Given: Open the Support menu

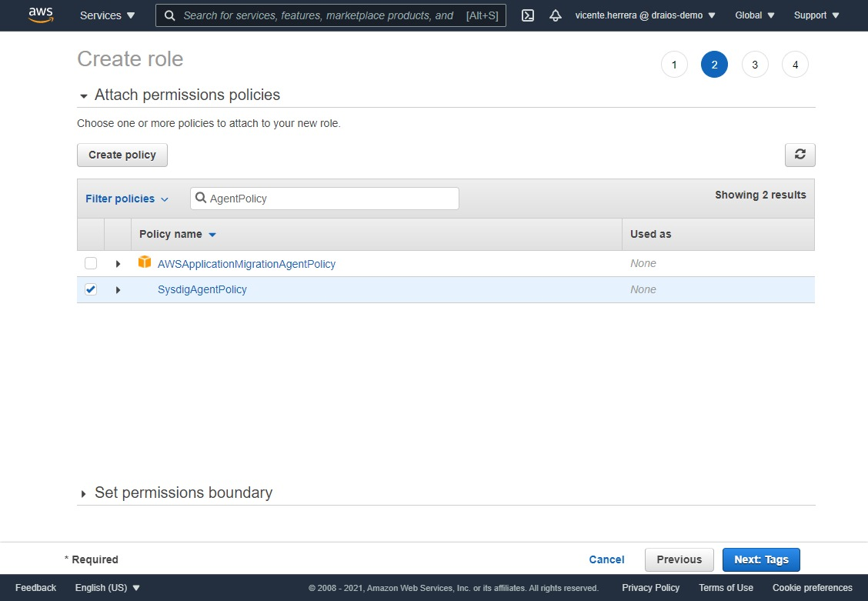Looking at the screenshot, I should click(x=815, y=15).
